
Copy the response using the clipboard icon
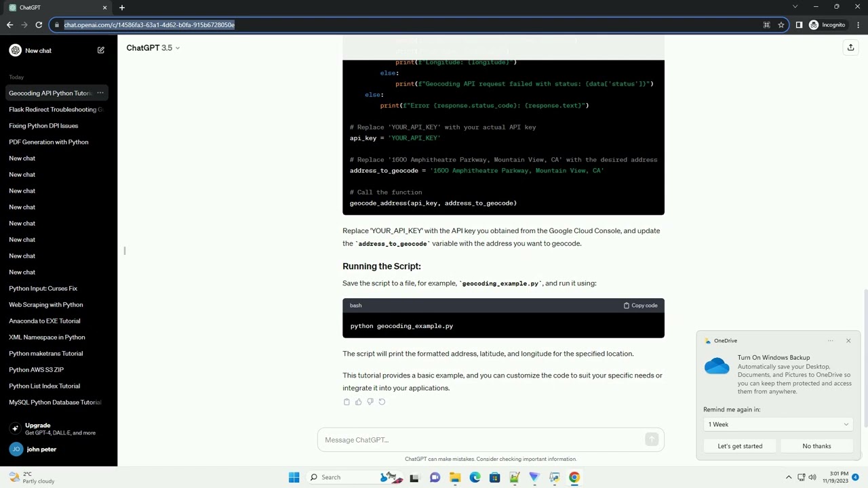(x=347, y=402)
